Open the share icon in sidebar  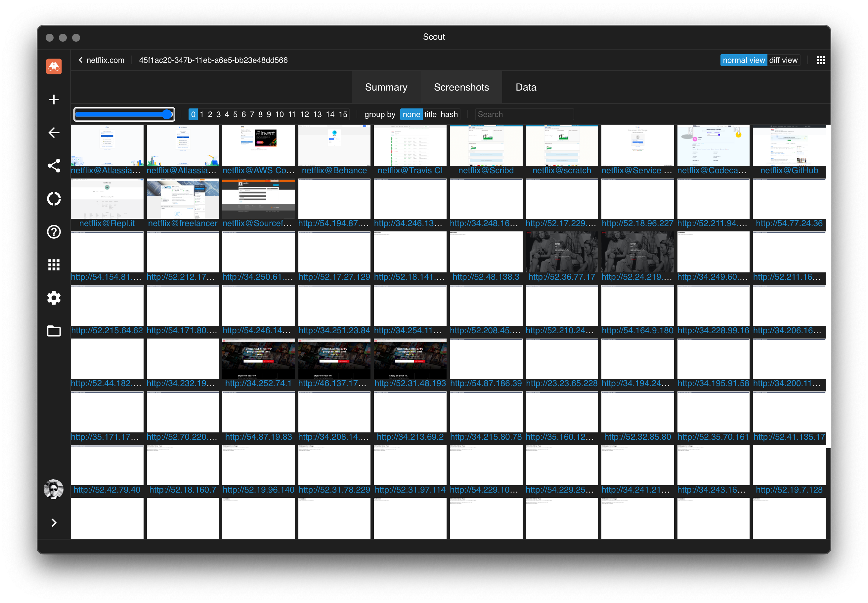54,166
